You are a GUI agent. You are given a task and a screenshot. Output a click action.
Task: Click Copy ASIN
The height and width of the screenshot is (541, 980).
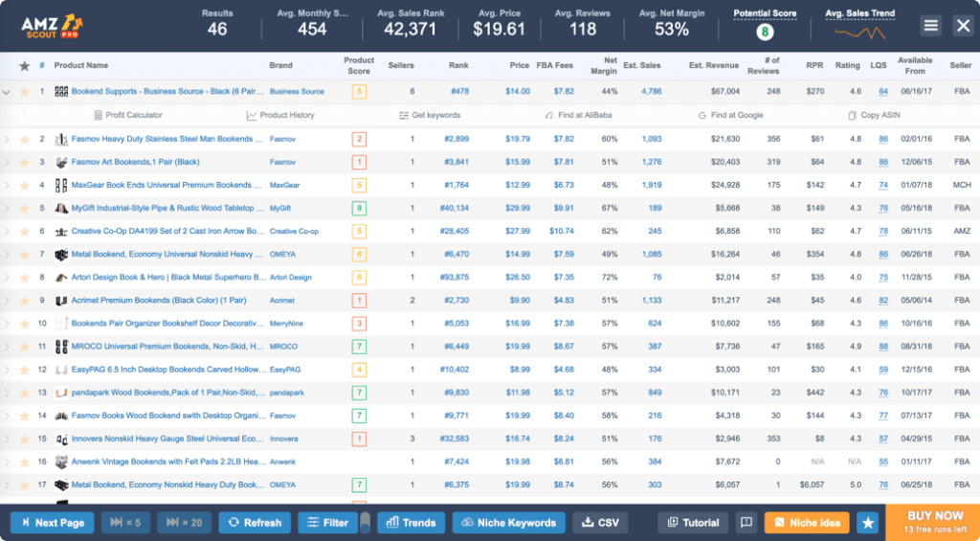click(x=874, y=115)
